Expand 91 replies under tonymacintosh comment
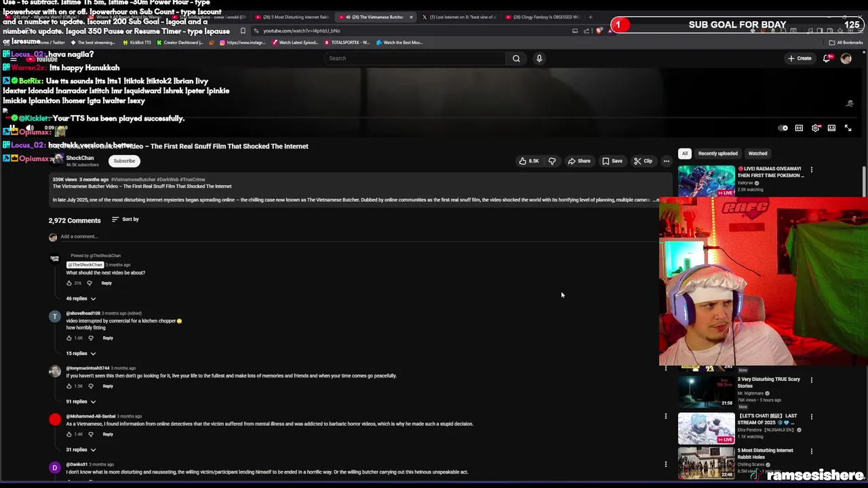The image size is (868, 488). pyautogui.click(x=81, y=401)
